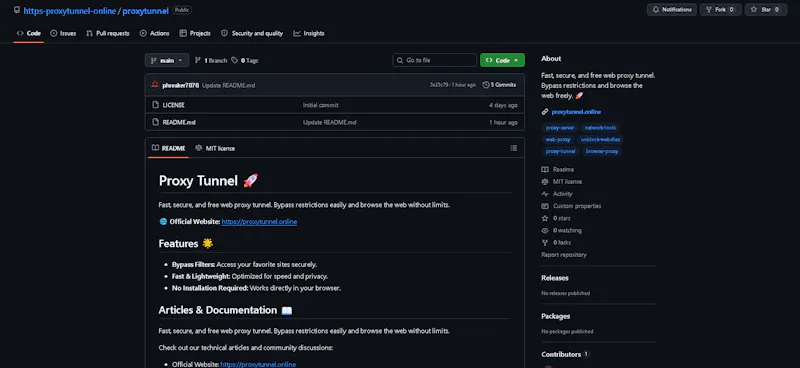Click the Go to file search field
Image resolution: width=800 pixels, height=368 pixels.
point(435,60)
